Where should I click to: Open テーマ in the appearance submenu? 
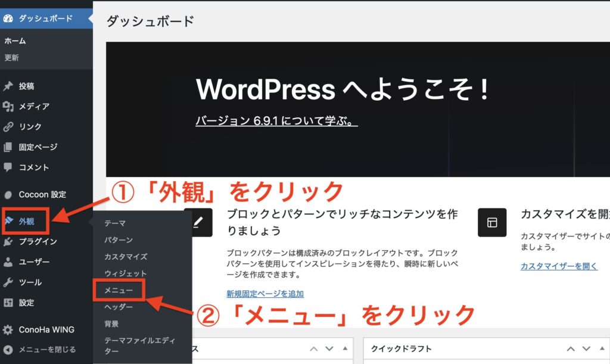tap(115, 223)
